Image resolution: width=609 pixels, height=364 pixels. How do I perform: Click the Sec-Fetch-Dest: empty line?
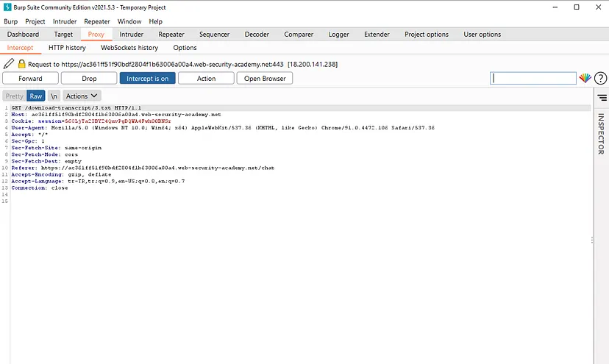click(x=46, y=161)
